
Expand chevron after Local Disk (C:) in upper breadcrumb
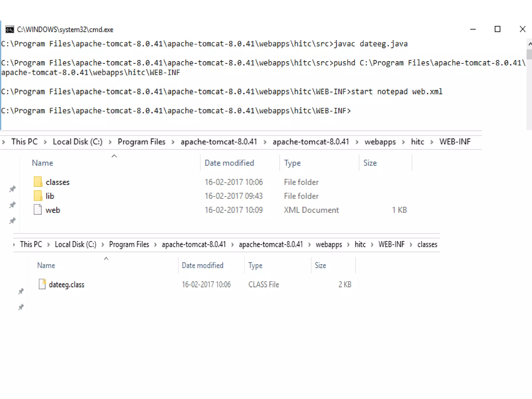coord(110,142)
